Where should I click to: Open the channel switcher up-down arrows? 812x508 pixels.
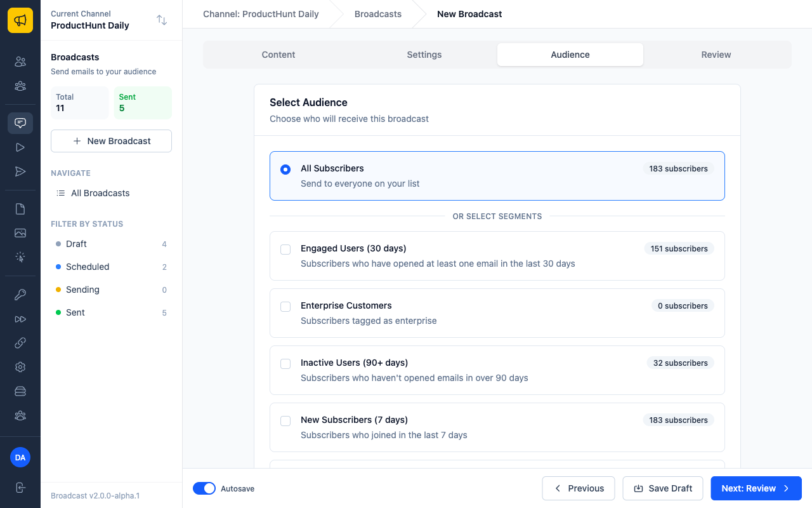click(x=162, y=20)
